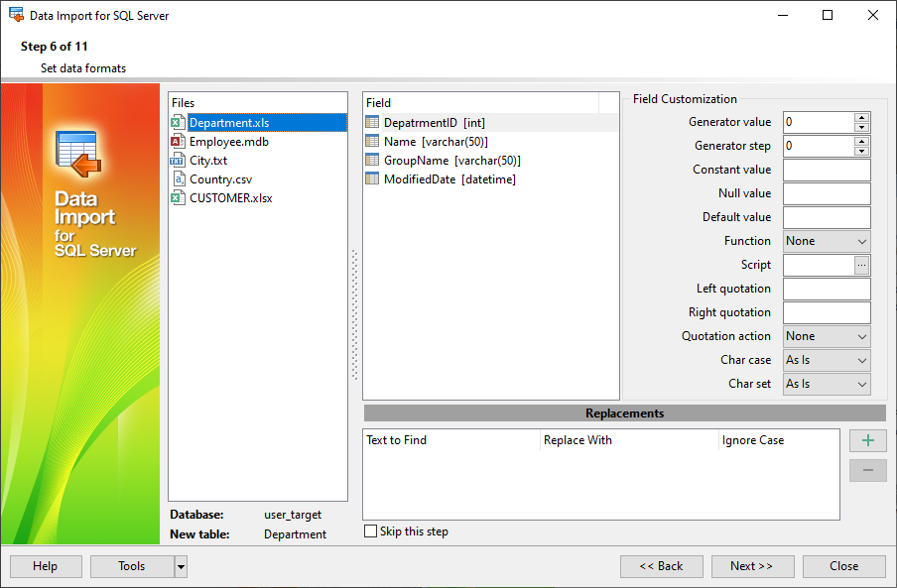Remove a replacement with the minus icon
This screenshot has width=897, height=588.
point(867,470)
